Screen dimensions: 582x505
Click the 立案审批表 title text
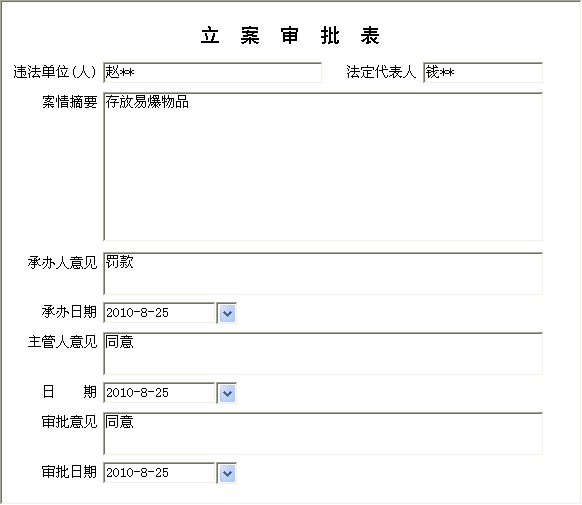click(x=290, y=36)
